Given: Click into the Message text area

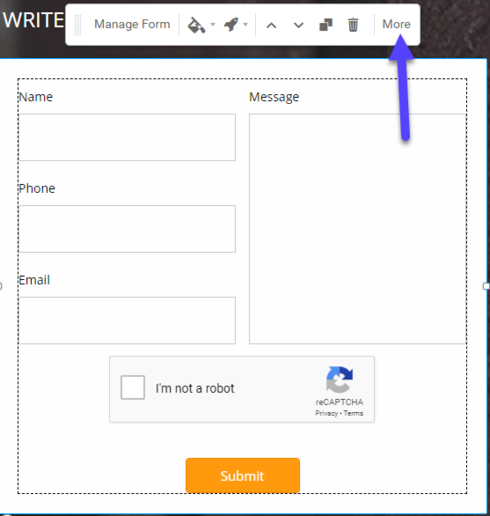Looking at the screenshot, I should click(x=357, y=229).
